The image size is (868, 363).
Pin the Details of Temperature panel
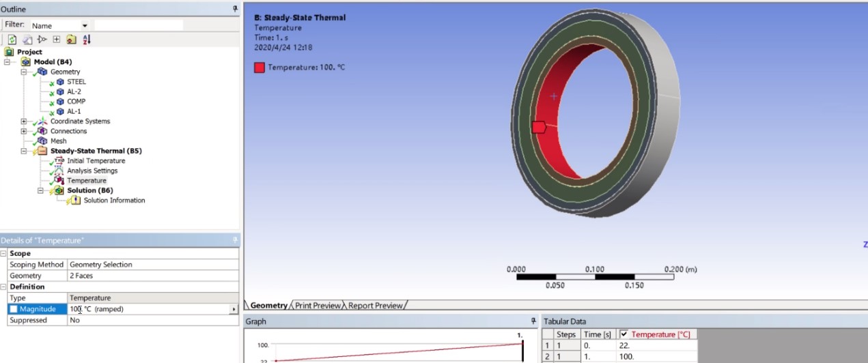[236, 240]
